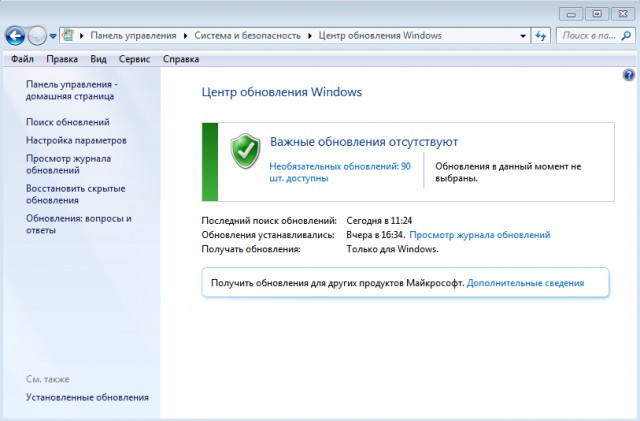Click the search magnifier icon
This screenshot has height=421, width=640.
click(x=626, y=36)
